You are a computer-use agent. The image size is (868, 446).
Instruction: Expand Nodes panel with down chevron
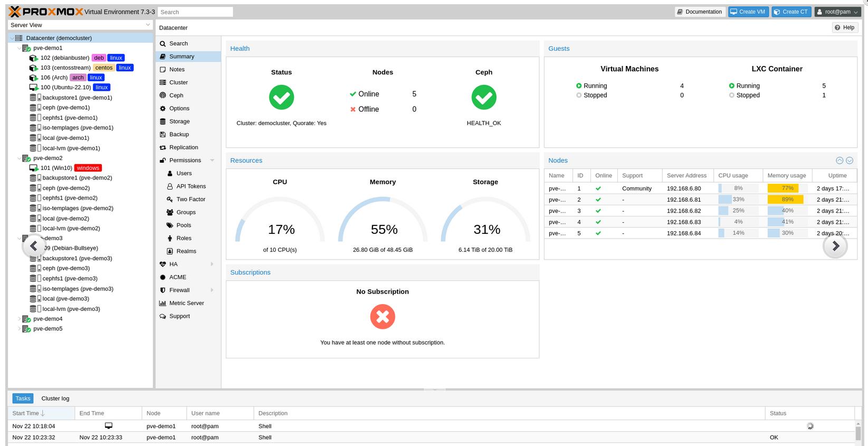pyautogui.click(x=850, y=160)
